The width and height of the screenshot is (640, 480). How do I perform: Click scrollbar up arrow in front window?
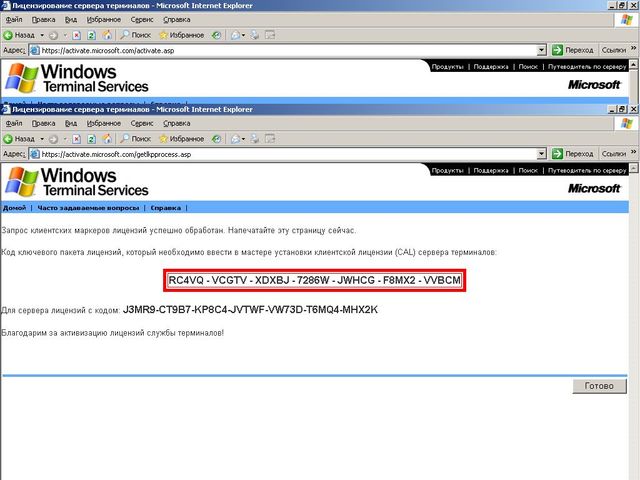coord(633,168)
